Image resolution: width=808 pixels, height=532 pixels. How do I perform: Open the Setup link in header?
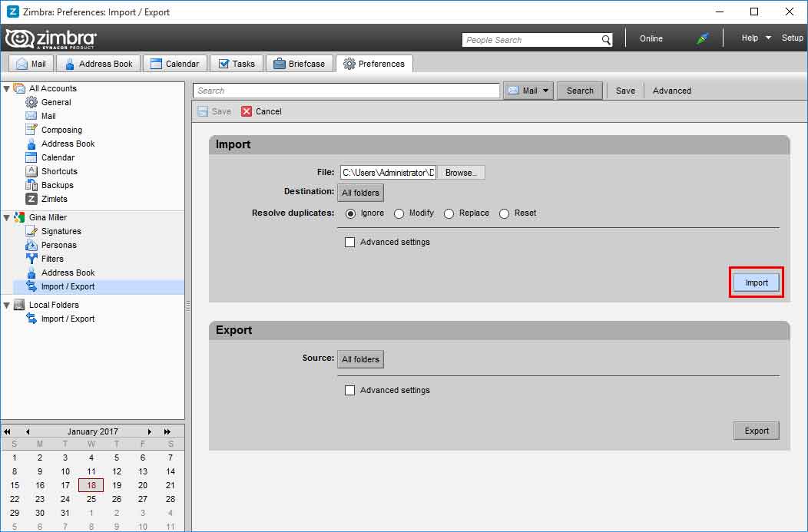point(792,38)
